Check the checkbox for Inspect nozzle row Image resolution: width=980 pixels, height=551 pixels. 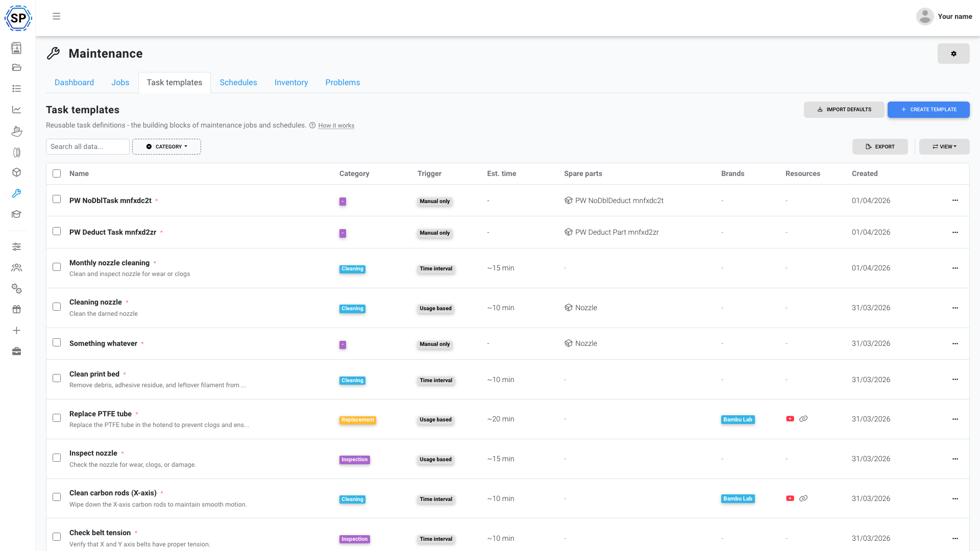[56, 458]
